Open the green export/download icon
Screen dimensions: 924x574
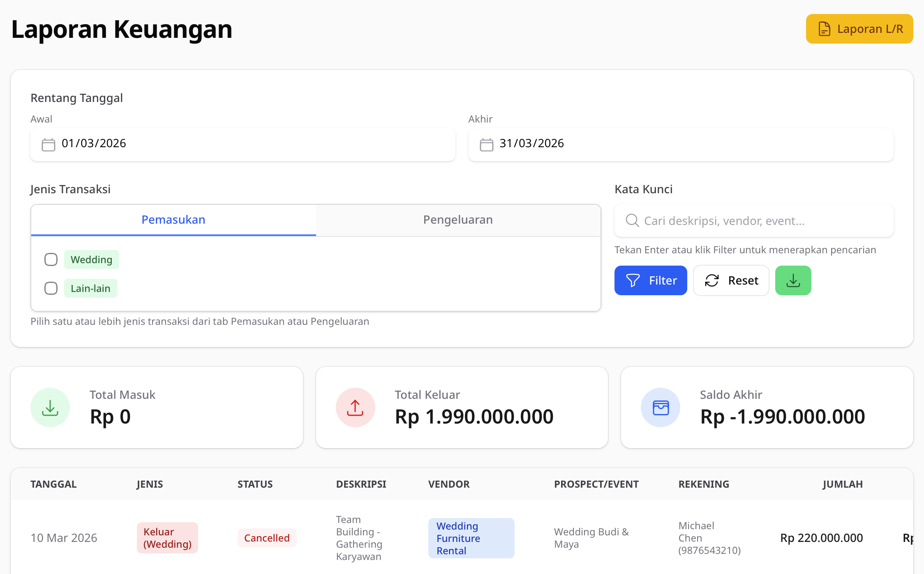(x=793, y=280)
